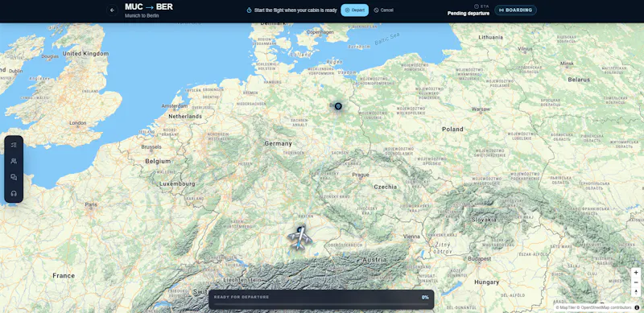This screenshot has height=313, width=644.
Task: Zoom in on the map
Action: click(x=636, y=273)
